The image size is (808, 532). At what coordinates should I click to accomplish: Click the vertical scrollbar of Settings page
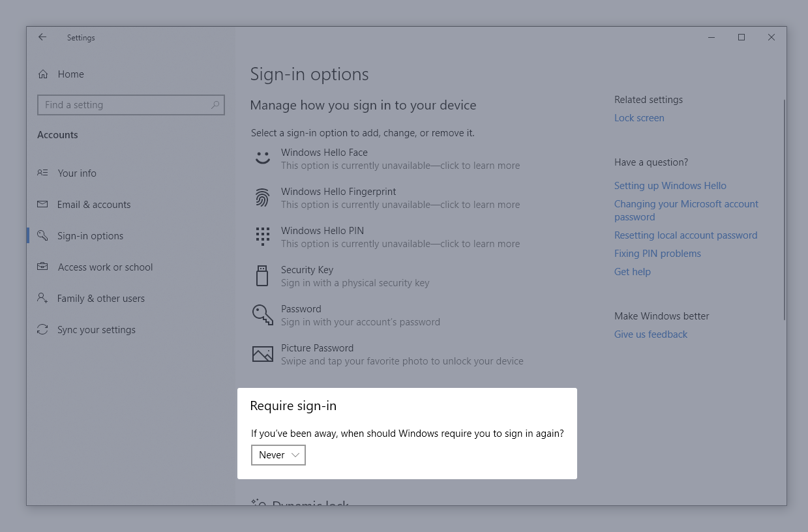point(784,210)
